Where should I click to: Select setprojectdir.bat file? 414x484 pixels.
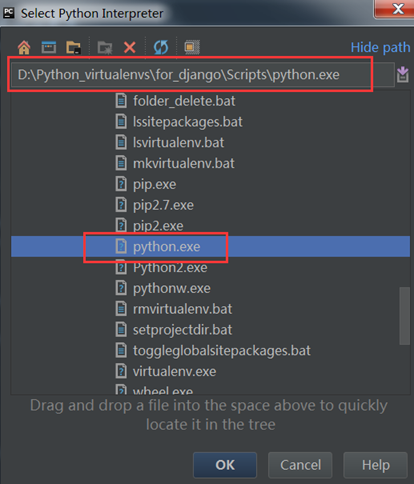coord(182,330)
